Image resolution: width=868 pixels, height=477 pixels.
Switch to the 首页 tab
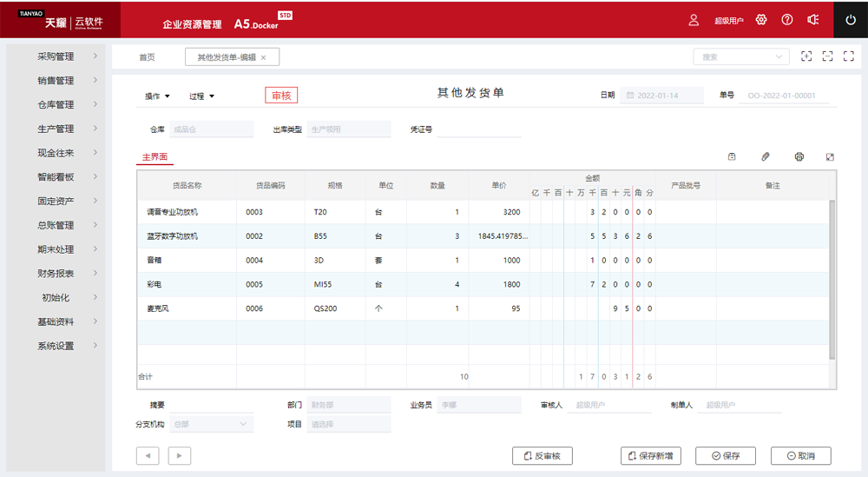147,57
